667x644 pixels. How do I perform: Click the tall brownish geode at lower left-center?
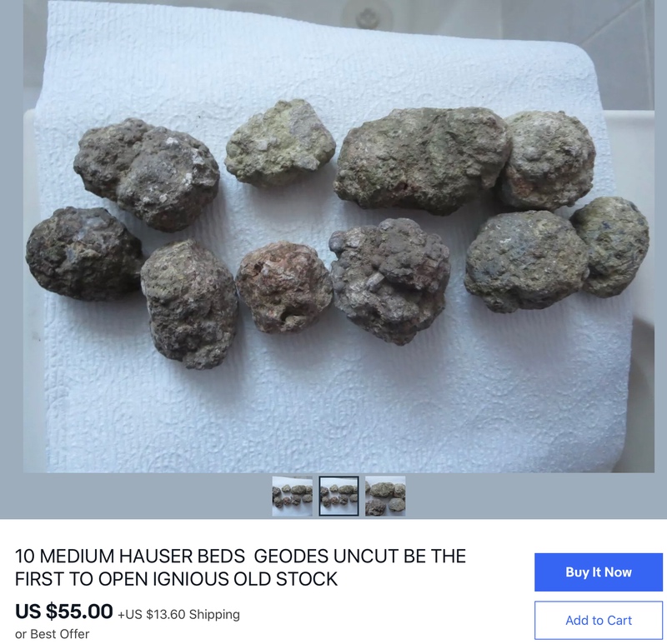click(189, 304)
